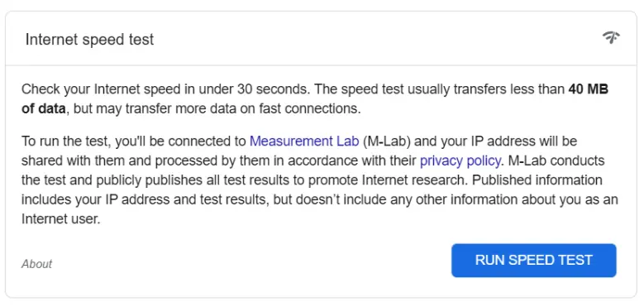This screenshot has width=644, height=307.
Task: Click "includes your IP address" text
Action: [x=93, y=199]
